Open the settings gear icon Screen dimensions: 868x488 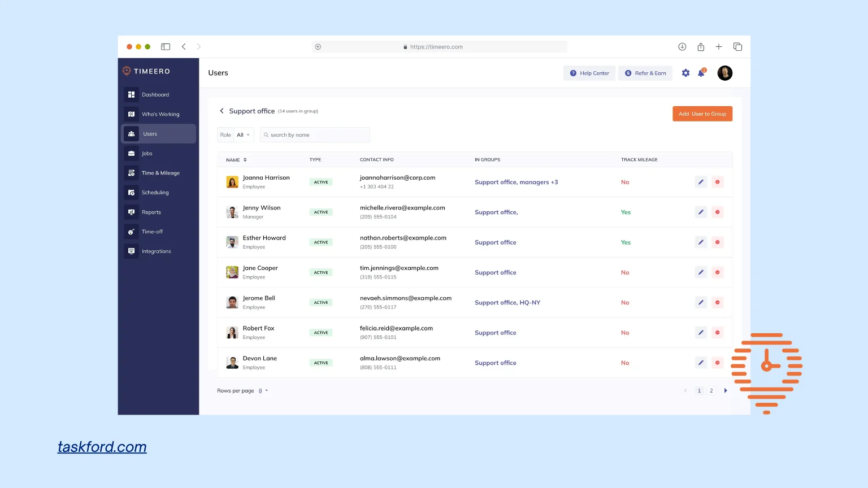685,73
